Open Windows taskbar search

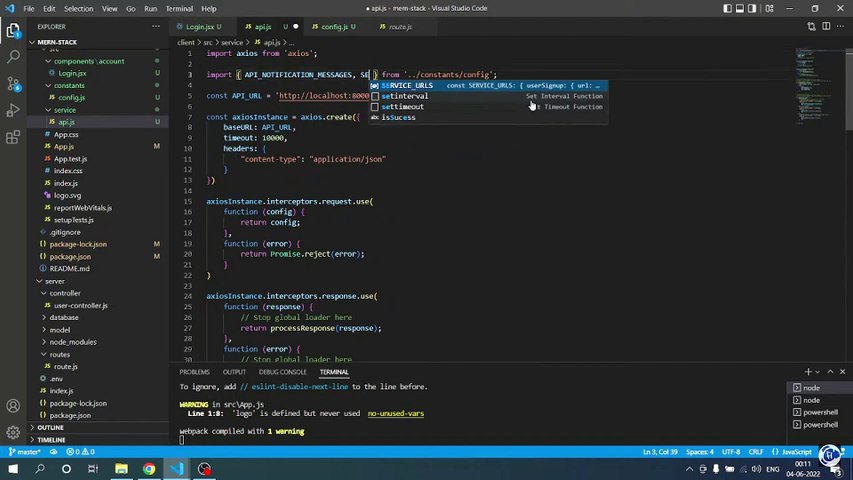coord(40,469)
